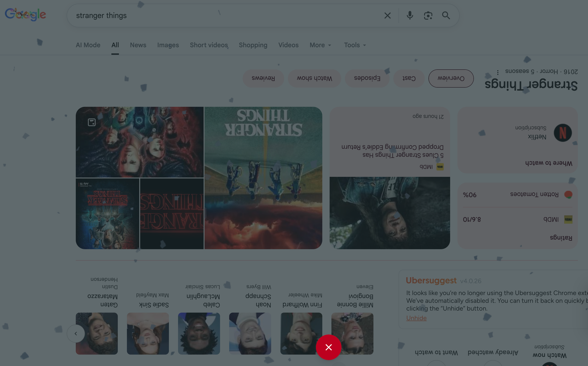This screenshot has width=588, height=366.
Task: Select the upside-down Cast chip
Action: (x=409, y=78)
